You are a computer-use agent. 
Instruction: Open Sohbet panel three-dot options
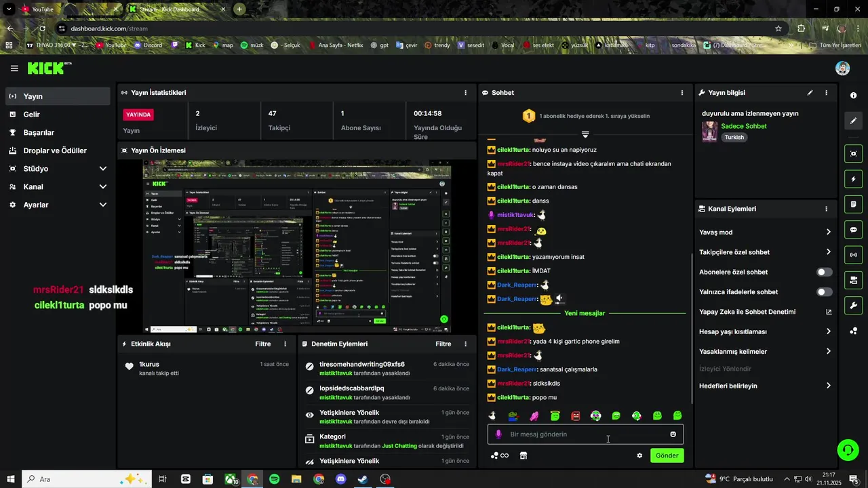pyautogui.click(x=682, y=93)
